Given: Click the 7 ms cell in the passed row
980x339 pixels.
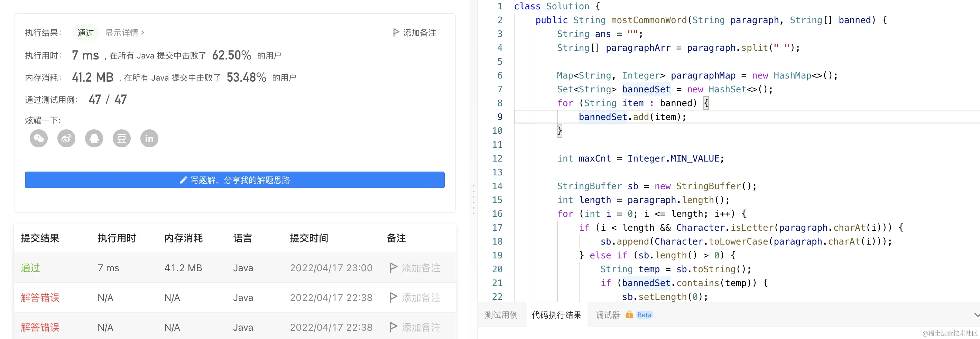Looking at the screenshot, I should point(109,268).
